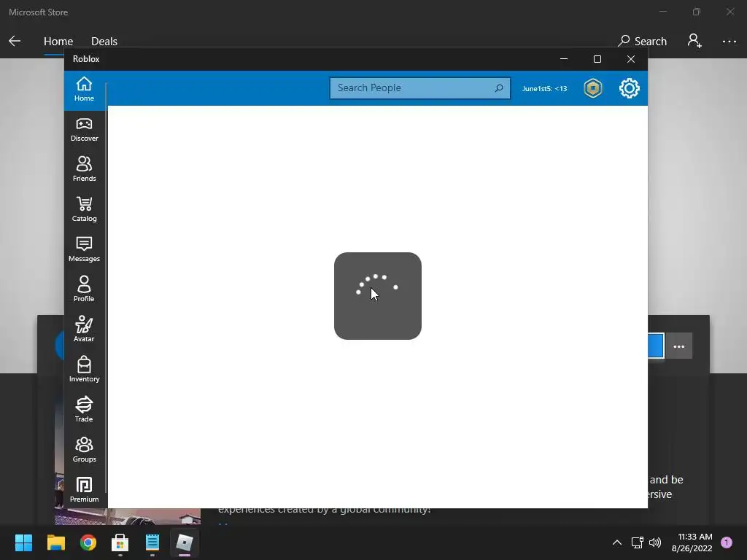Go to Friends in Roblox sidebar
Image resolution: width=747 pixels, height=560 pixels.
[x=85, y=169]
